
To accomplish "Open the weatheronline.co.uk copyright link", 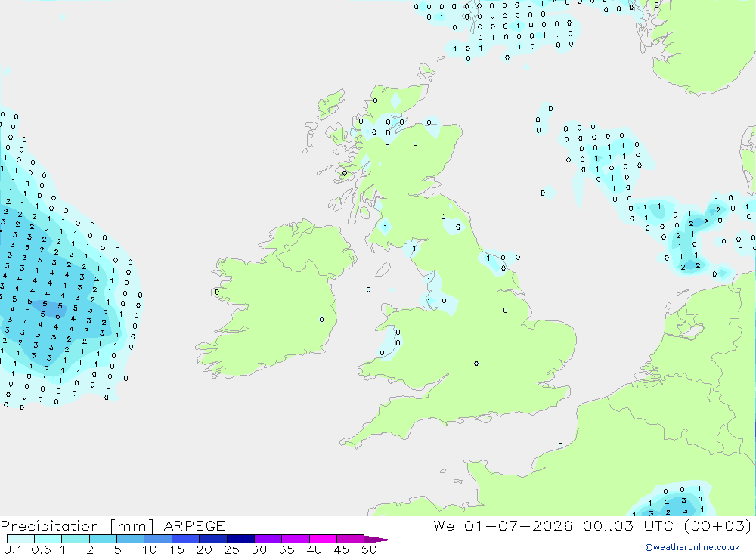I will coord(692,547).
